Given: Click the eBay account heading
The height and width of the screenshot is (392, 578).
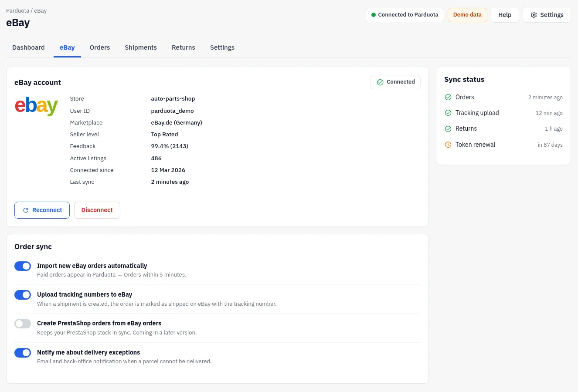Looking at the screenshot, I should [37, 82].
